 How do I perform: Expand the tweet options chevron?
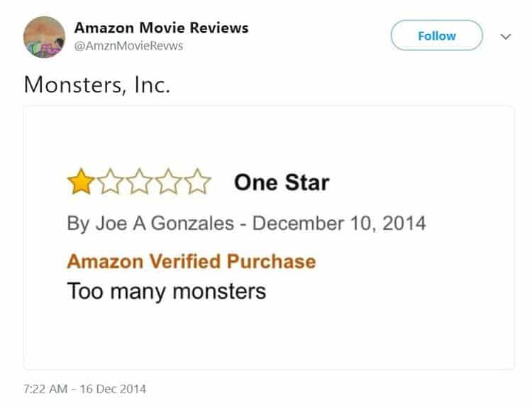506,36
